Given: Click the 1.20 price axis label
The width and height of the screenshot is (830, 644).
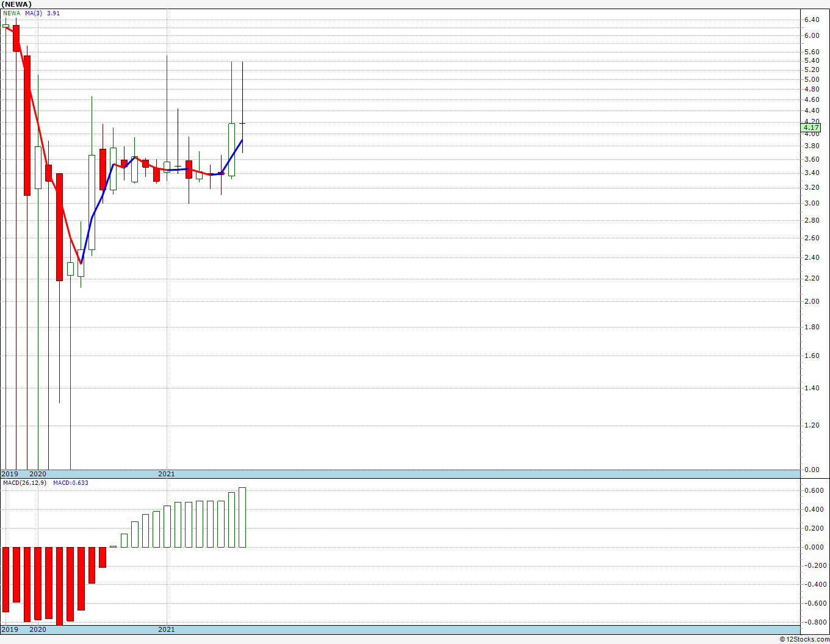Looking at the screenshot, I should pos(812,426).
